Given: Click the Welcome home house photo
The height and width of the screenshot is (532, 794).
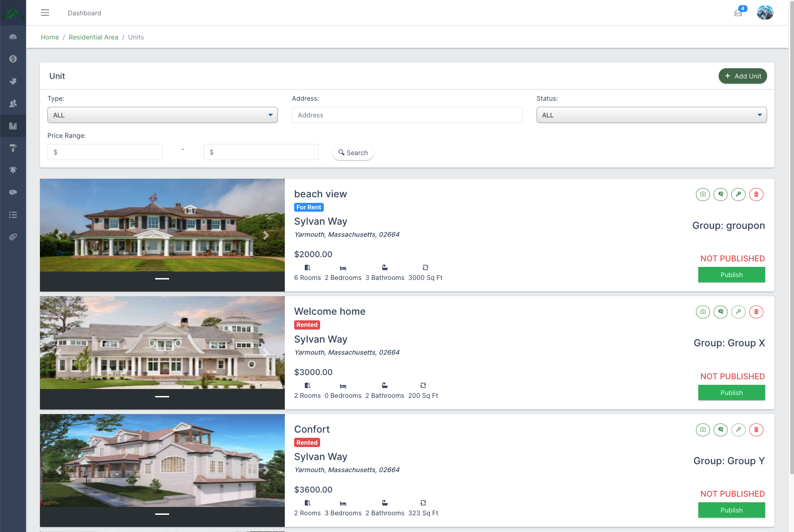Looking at the screenshot, I should (x=162, y=343).
